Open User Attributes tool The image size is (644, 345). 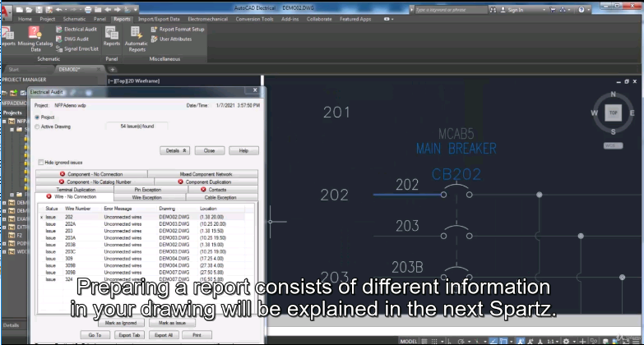click(171, 39)
